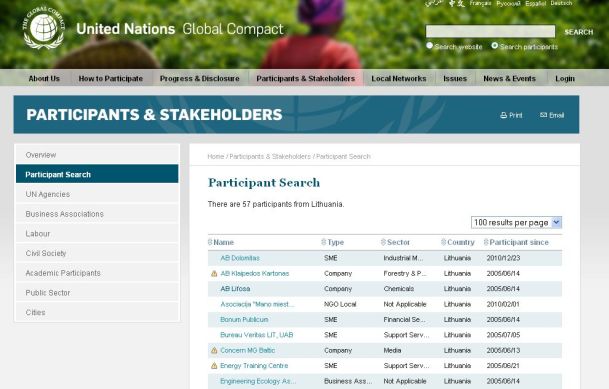609x389 pixels.
Task: Click the SEARCH button
Action: [x=579, y=32]
